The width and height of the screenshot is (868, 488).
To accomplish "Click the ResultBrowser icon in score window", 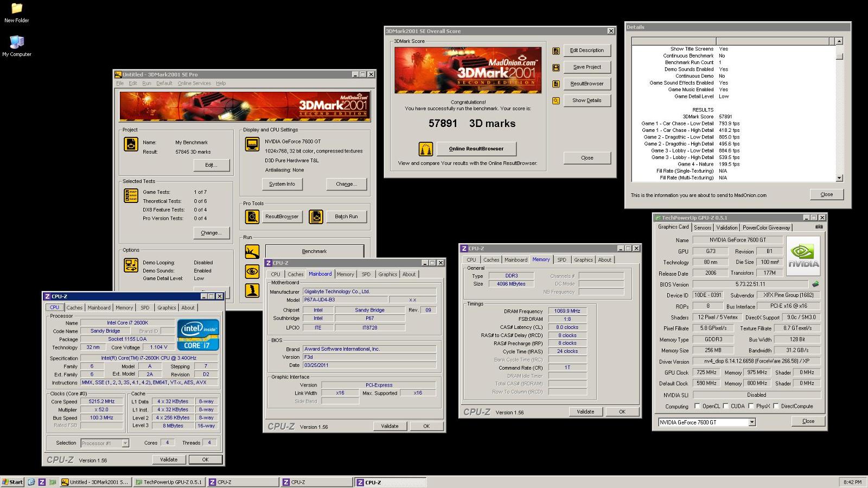I will coord(556,84).
